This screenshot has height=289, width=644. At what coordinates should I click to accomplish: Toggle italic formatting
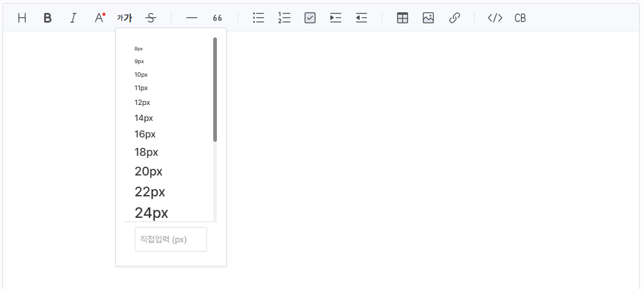coord(74,18)
